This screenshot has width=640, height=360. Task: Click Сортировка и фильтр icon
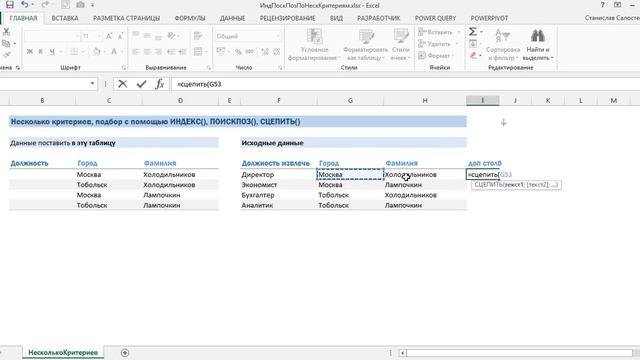pyautogui.click(x=502, y=45)
